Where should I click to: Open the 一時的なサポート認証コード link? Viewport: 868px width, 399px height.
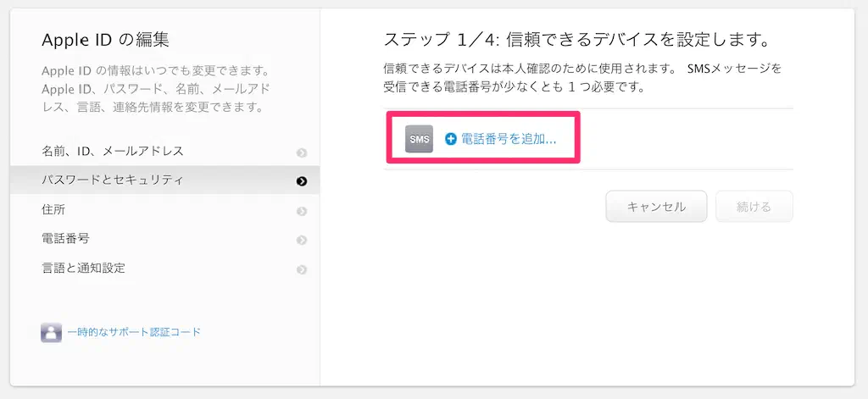[x=134, y=332]
